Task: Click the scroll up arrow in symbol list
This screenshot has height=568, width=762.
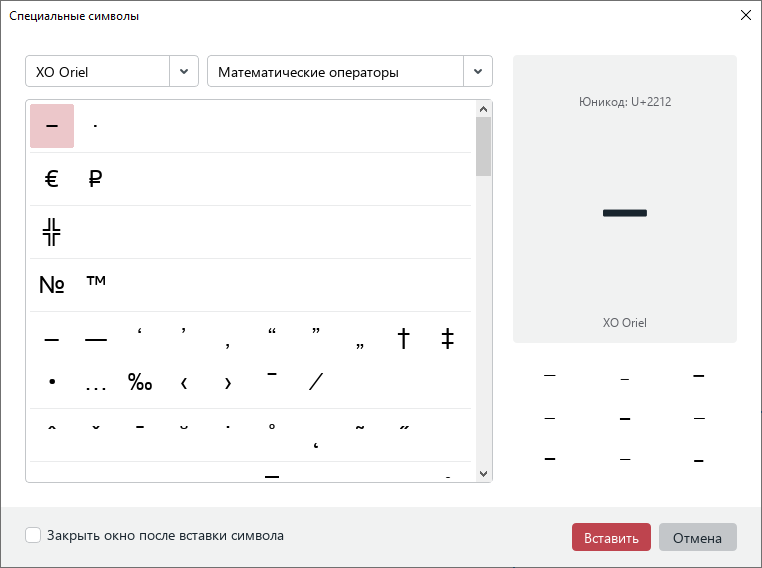Action: (484, 109)
